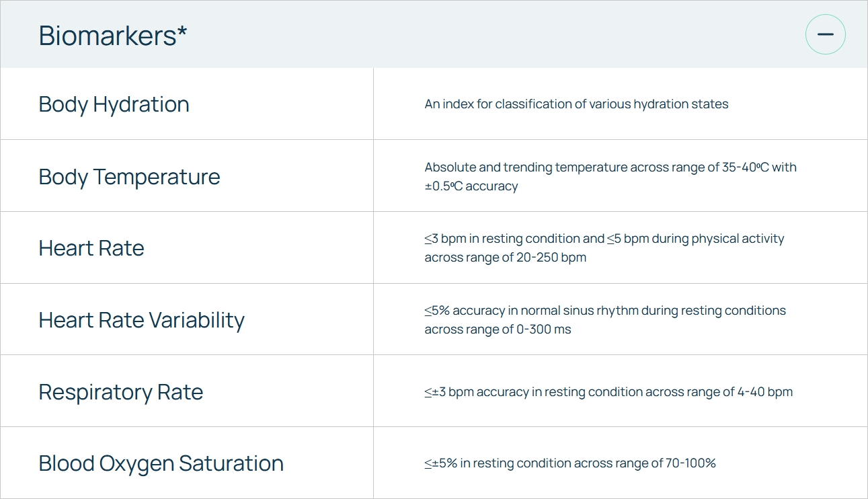
Task: Click the hydration states index description
Action: click(576, 104)
